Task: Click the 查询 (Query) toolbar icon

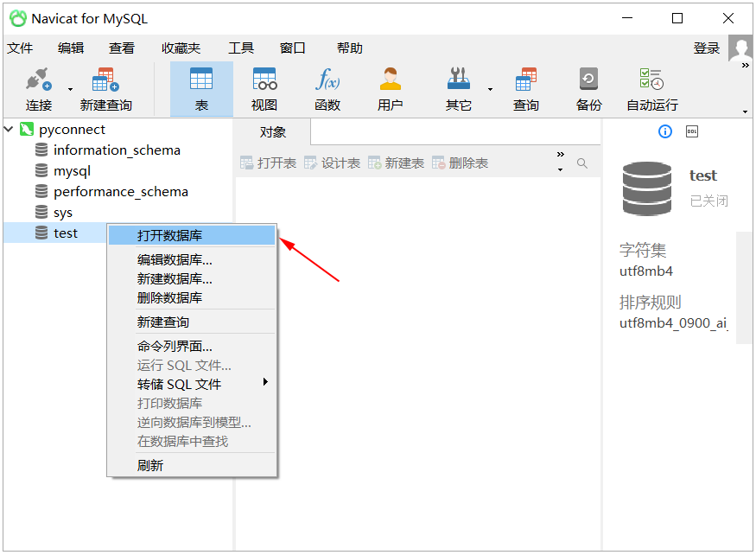Action: [526, 89]
